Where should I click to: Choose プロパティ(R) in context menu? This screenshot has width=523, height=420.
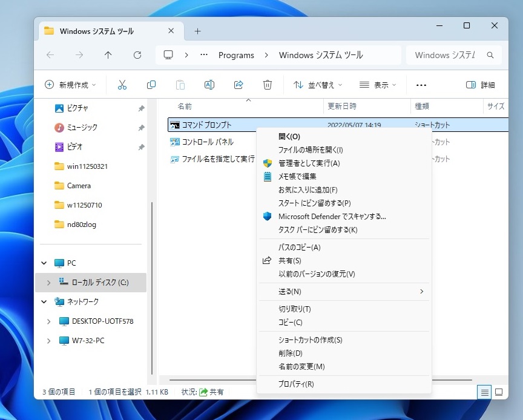click(x=344, y=384)
